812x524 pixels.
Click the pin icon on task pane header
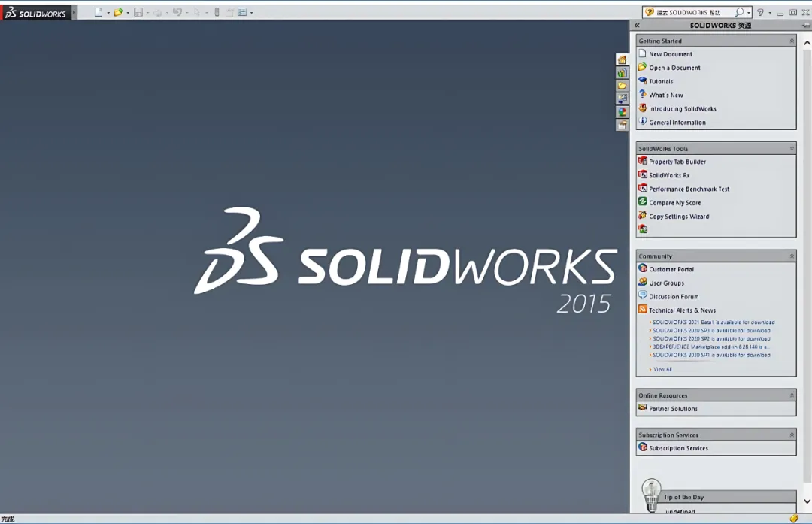tap(806, 25)
